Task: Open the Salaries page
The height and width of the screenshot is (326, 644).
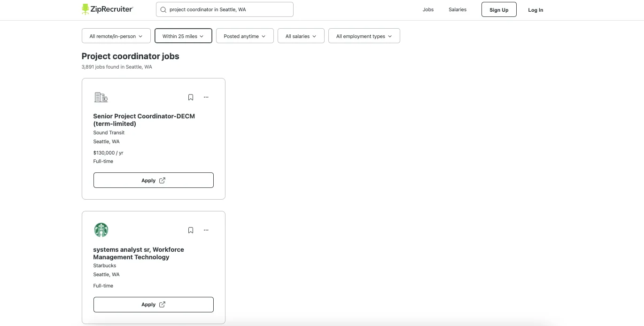Action: tap(457, 9)
